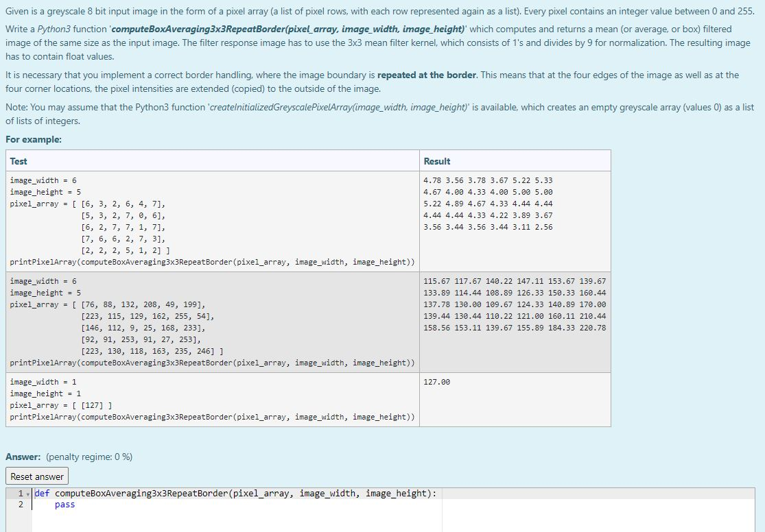
Task: Click the Test column header
Action: 18,160
